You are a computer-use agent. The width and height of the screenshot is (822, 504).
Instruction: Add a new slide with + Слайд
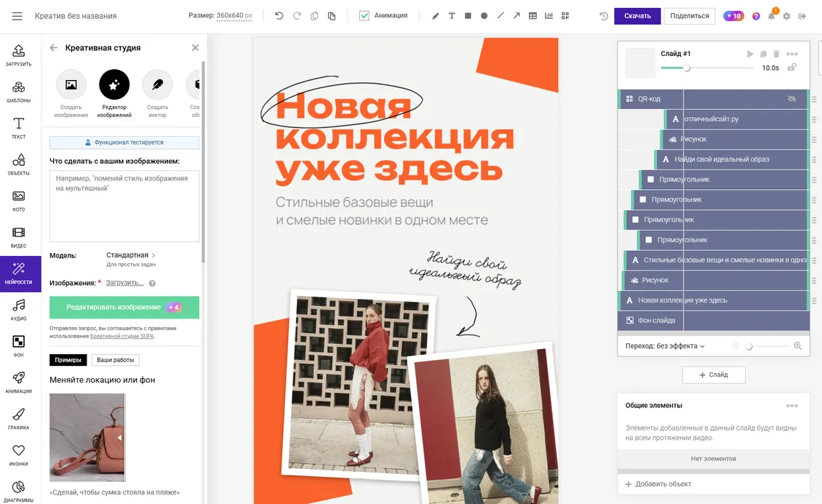point(714,375)
